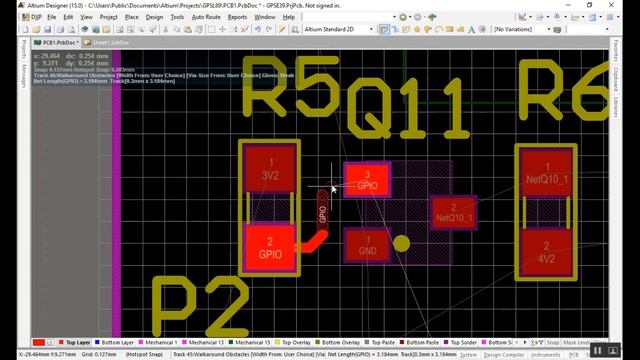640x360 pixels.
Task: Open the Design menu
Action: (x=154, y=17)
